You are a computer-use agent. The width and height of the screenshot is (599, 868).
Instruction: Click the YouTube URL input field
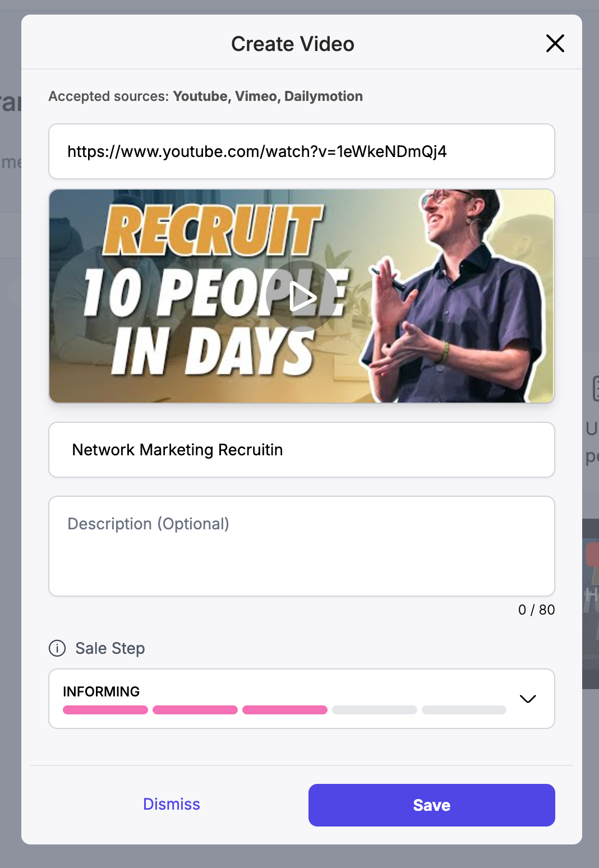click(x=302, y=151)
